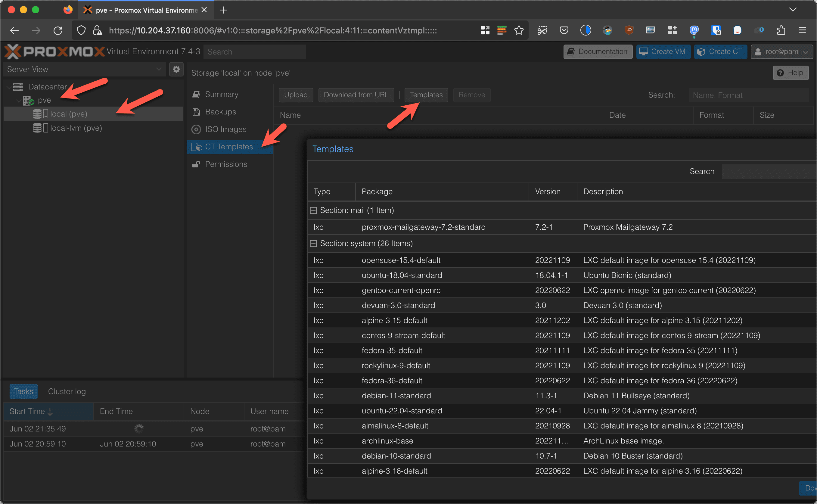Select the archlinux-base template row

click(562, 441)
